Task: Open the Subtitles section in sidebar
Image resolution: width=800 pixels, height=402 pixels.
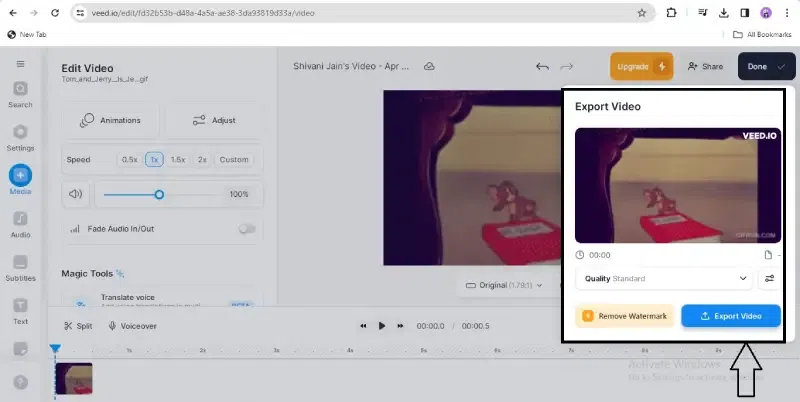Action: (20, 268)
